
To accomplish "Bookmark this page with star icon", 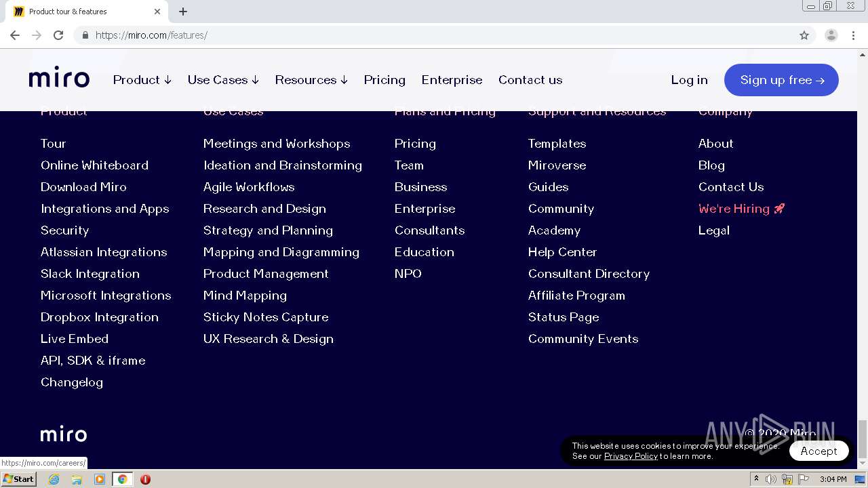I will pos(804,35).
